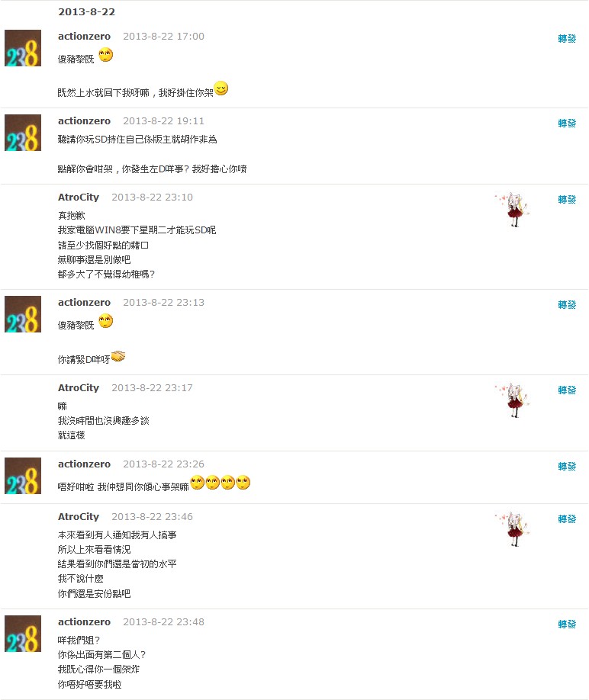Click actionzero's avatar on the 17:00 message

[x=23, y=48]
